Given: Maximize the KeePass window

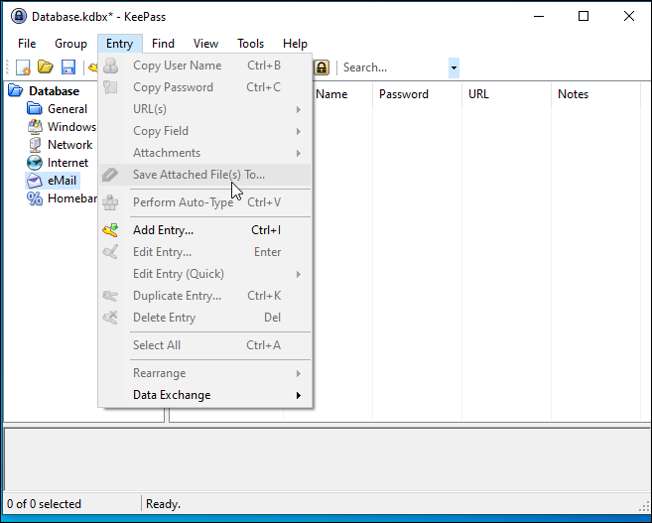Looking at the screenshot, I should point(584,16).
